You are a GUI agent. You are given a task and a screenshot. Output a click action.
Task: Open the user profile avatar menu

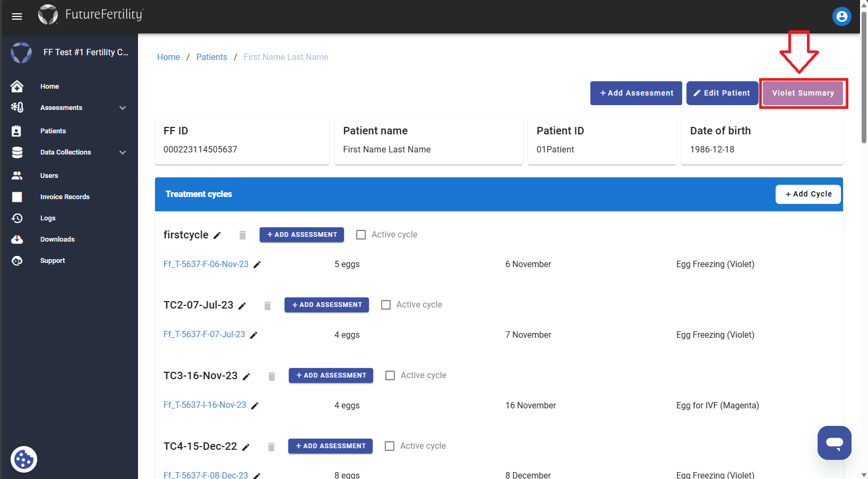coord(841,16)
